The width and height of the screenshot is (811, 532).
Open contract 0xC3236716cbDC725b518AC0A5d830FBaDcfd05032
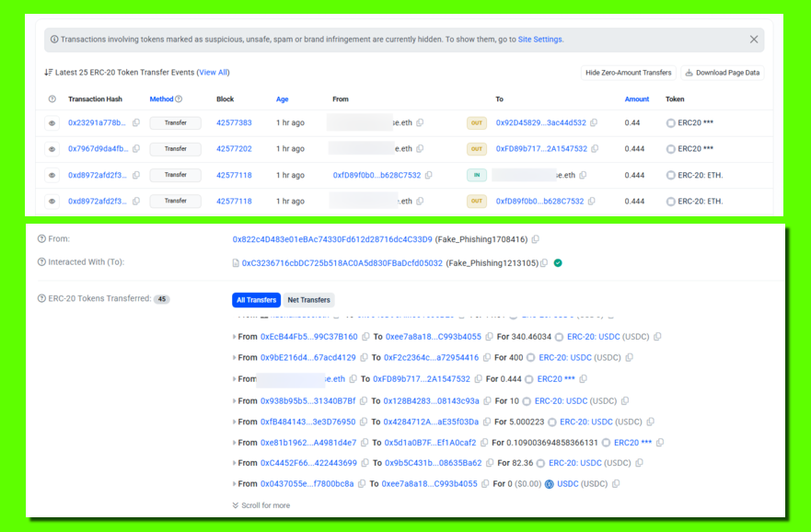point(342,263)
